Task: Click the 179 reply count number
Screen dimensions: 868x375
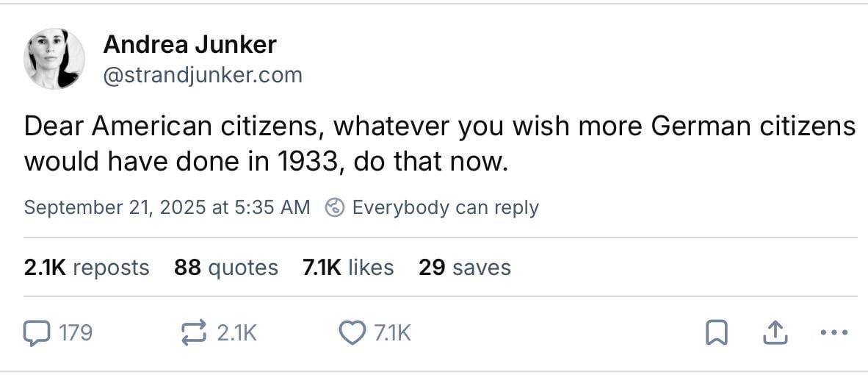Action: coord(76,334)
